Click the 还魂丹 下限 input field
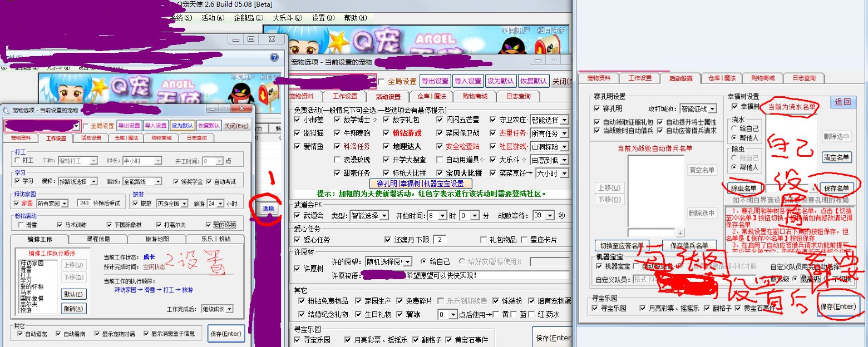 click(x=440, y=240)
